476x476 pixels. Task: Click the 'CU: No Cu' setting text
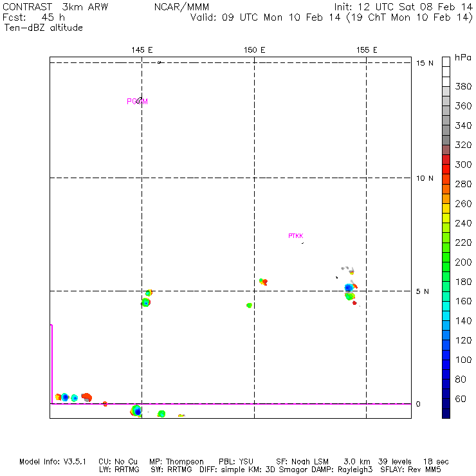(118, 462)
